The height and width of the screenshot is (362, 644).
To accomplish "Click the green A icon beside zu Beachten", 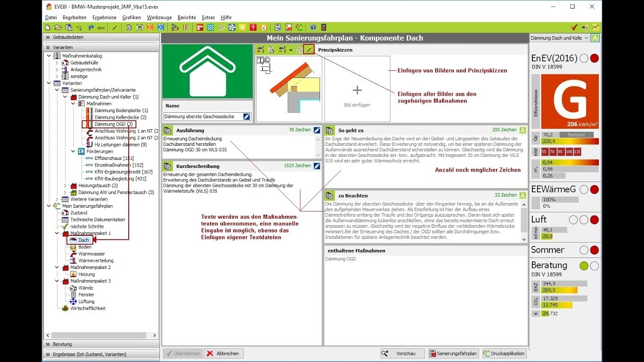I will pos(523,195).
